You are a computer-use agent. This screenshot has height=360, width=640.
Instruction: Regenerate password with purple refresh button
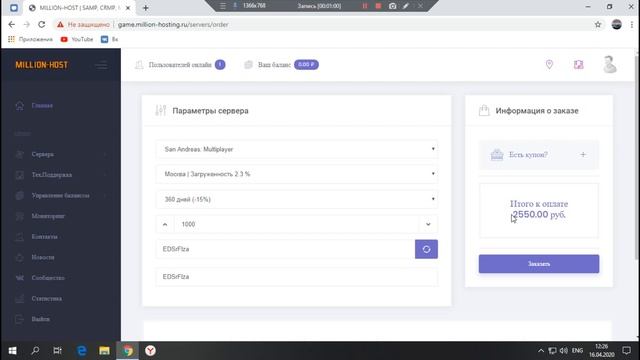click(427, 249)
